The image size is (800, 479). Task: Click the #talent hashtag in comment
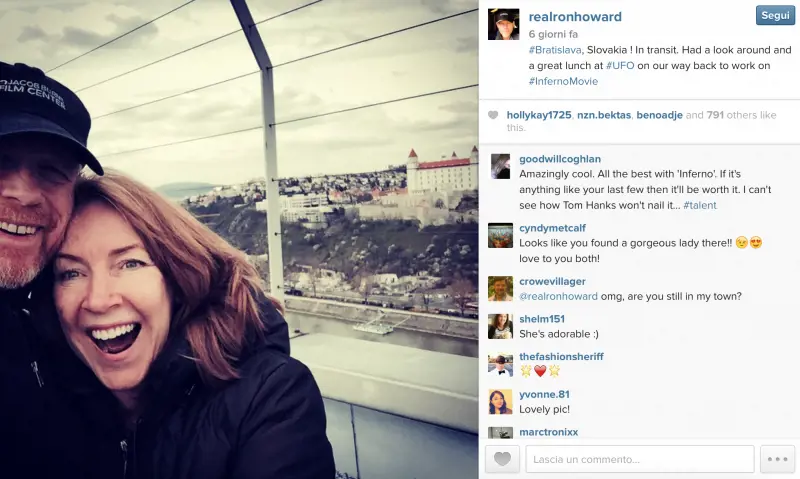(x=699, y=205)
